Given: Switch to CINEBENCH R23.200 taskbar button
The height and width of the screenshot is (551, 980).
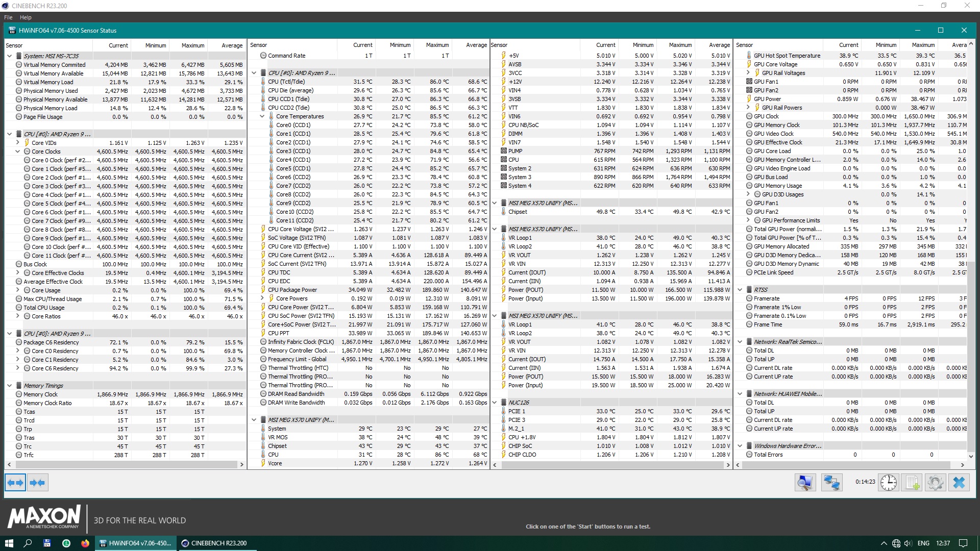Looking at the screenshot, I should point(214,543).
